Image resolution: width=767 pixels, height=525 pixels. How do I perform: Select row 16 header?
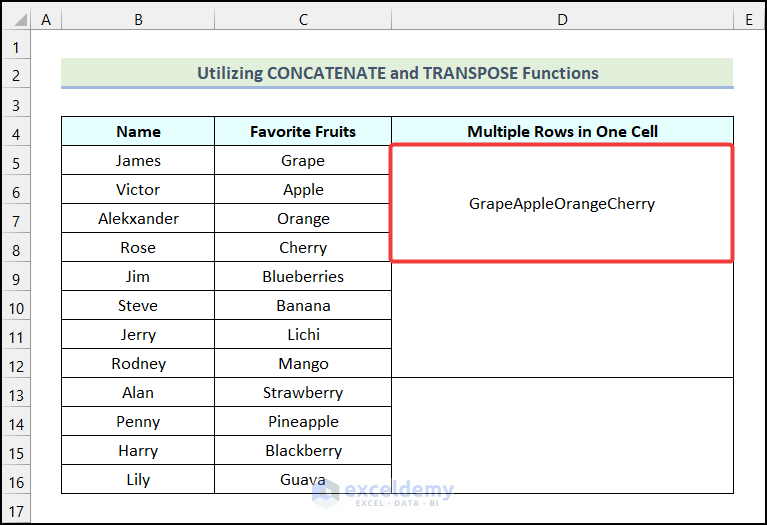[16, 479]
